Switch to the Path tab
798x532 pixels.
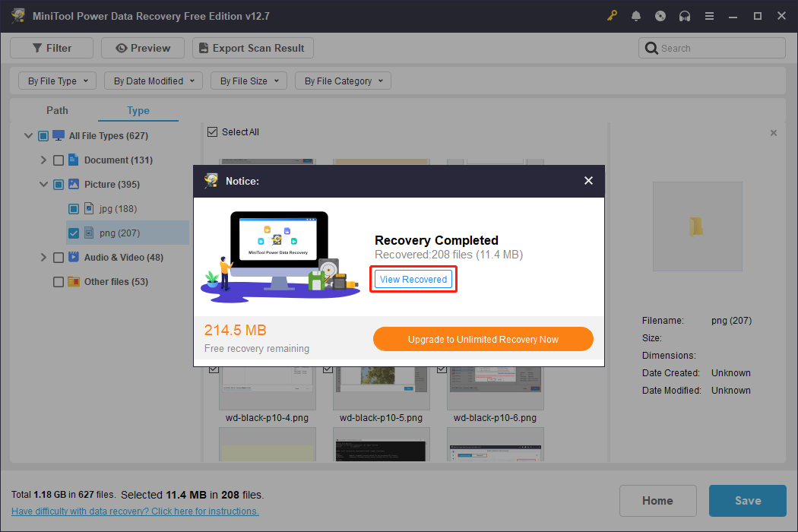(x=57, y=110)
